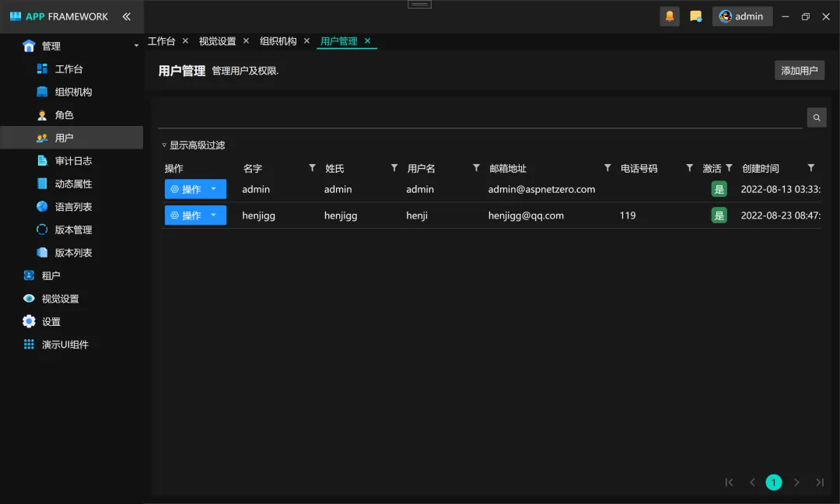Toggle the green 是 badge on henjigg's row
This screenshot has height=504, width=840.
(719, 215)
